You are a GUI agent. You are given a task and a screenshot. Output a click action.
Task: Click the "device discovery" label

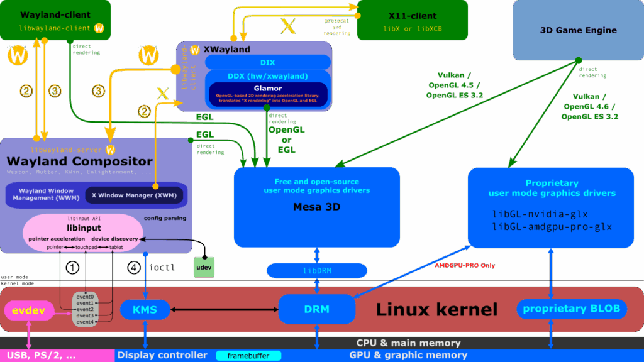click(114, 239)
